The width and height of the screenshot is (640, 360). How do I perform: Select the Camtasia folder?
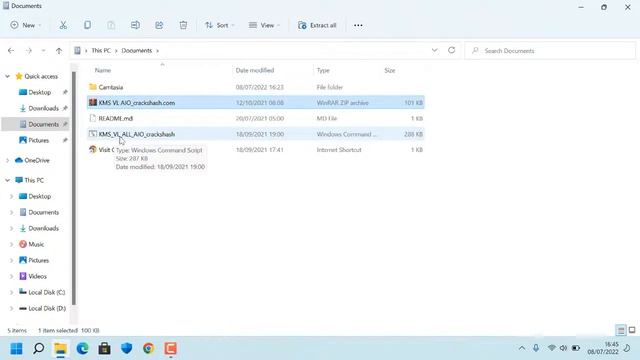[256, 87]
